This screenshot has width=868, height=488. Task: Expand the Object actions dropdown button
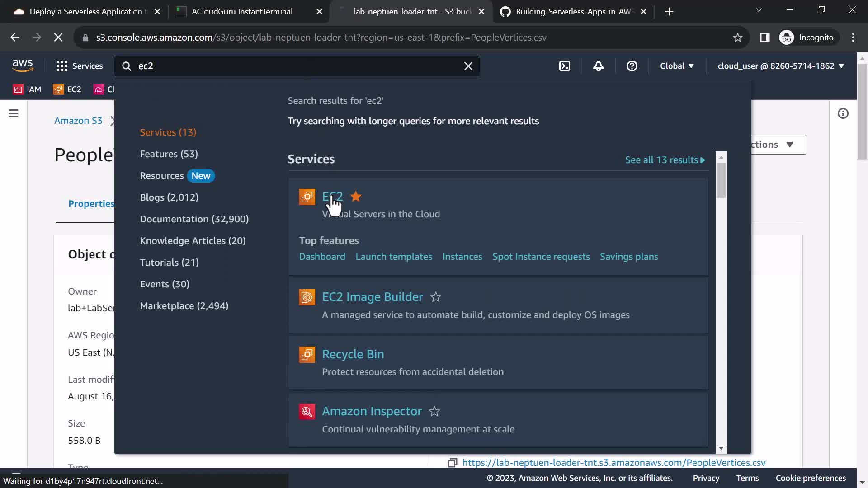pyautogui.click(x=778, y=145)
